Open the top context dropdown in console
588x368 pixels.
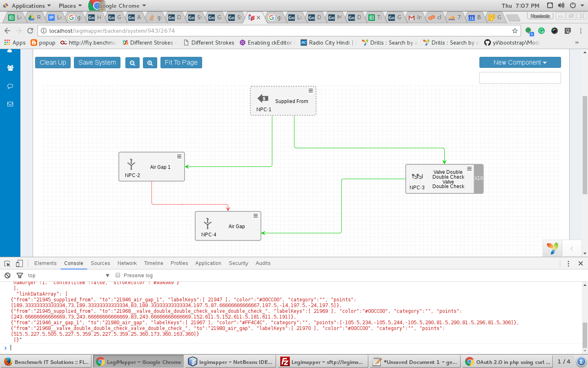(x=69, y=275)
